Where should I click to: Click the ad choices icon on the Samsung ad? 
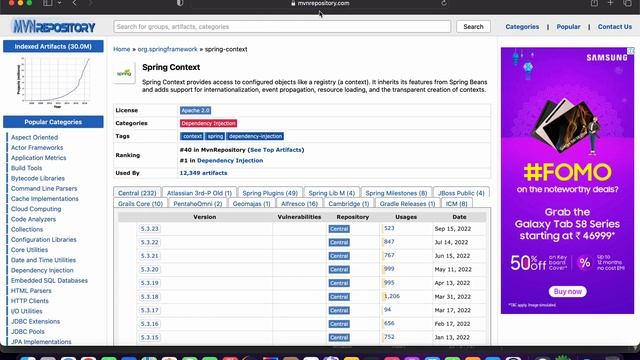tap(631, 51)
